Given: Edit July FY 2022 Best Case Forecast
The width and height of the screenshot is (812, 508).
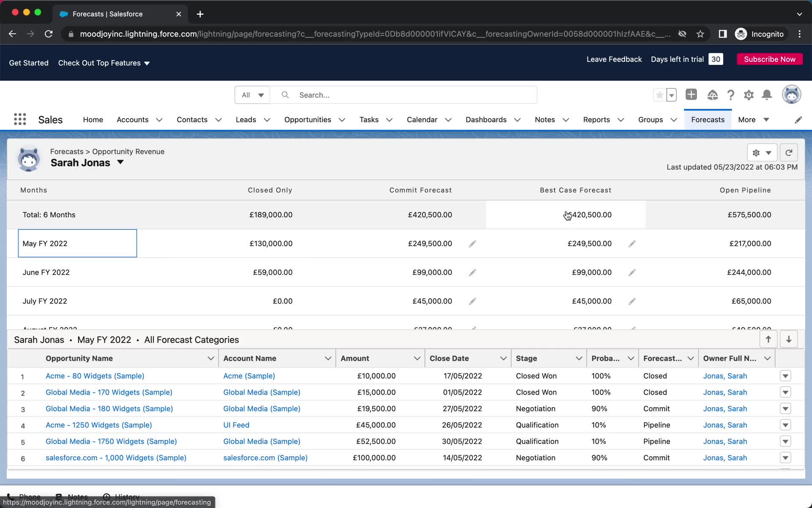Looking at the screenshot, I should pyautogui.click(x=632, y=301).
